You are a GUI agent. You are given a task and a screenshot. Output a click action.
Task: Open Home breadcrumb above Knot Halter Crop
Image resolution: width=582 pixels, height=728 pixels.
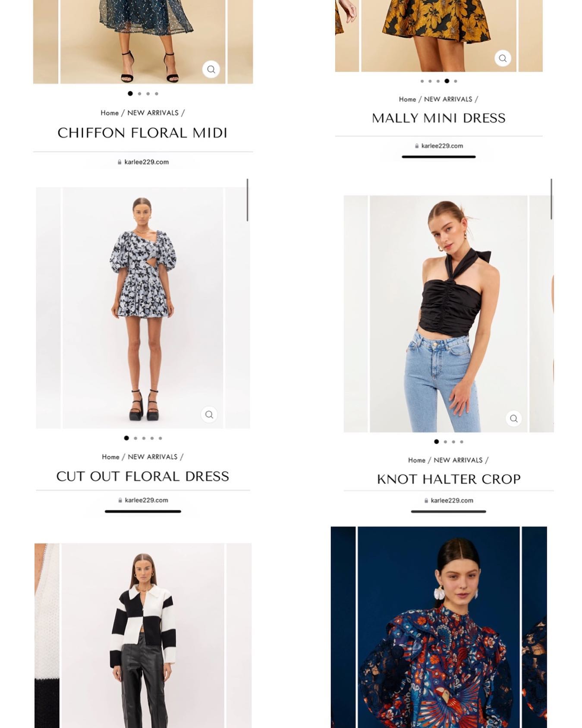[417, 460]
